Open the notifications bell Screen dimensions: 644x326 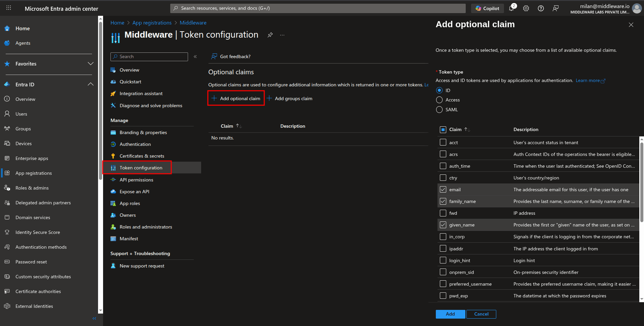pyautogui.click(x=511, y=8)
